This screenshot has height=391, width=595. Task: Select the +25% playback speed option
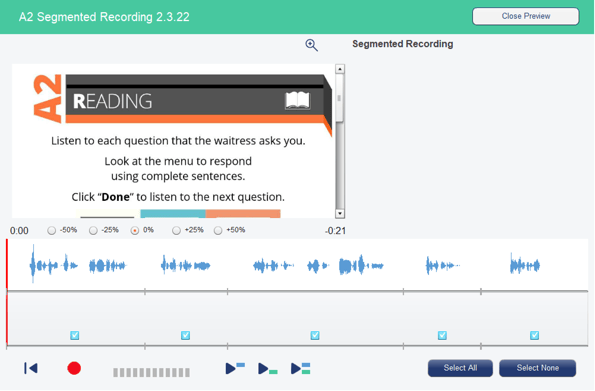(176, 230)
